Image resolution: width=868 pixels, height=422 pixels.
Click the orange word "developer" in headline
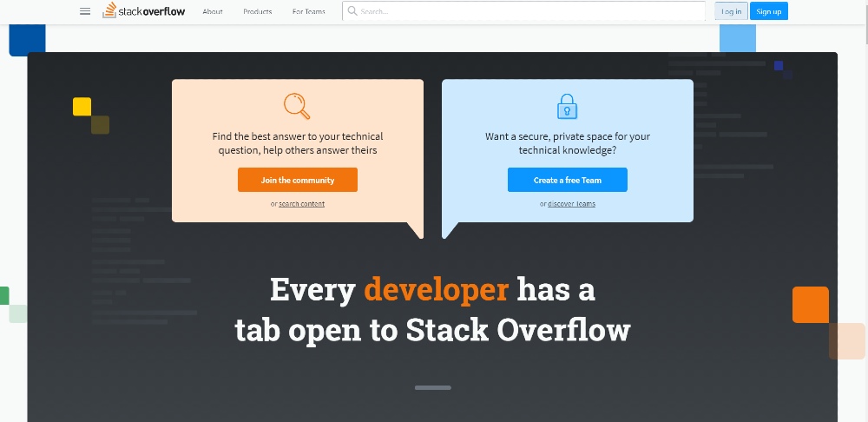(x=437, y=290)
